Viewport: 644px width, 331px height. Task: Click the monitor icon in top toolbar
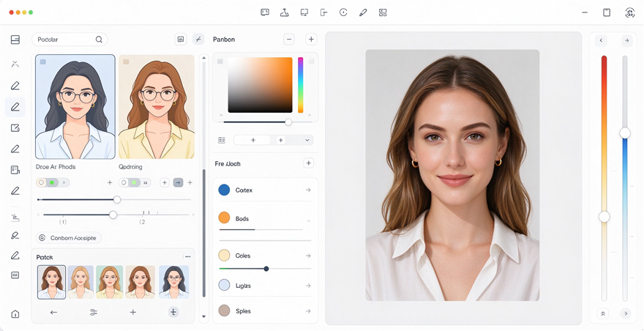coord(304,12)
